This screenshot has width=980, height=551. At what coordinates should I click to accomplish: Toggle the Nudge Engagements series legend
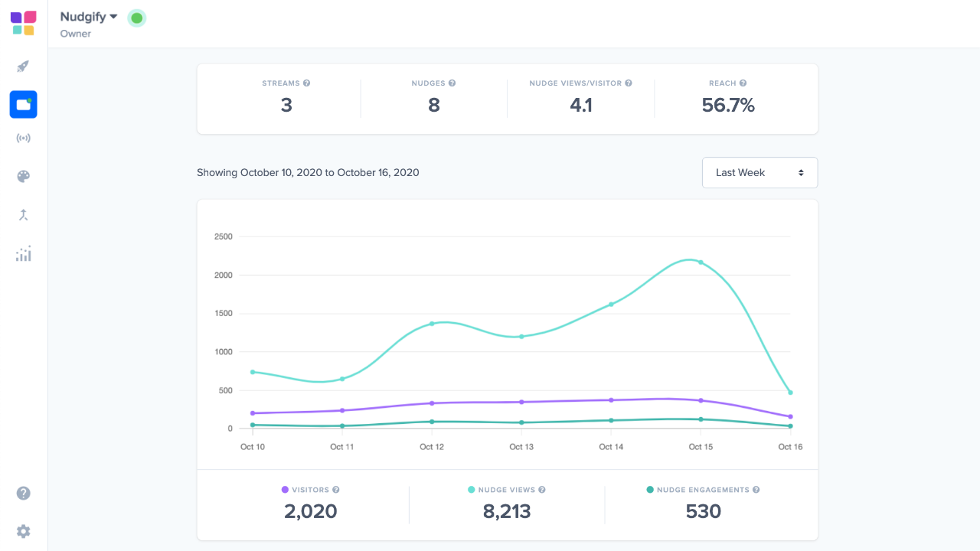(701, 490)
